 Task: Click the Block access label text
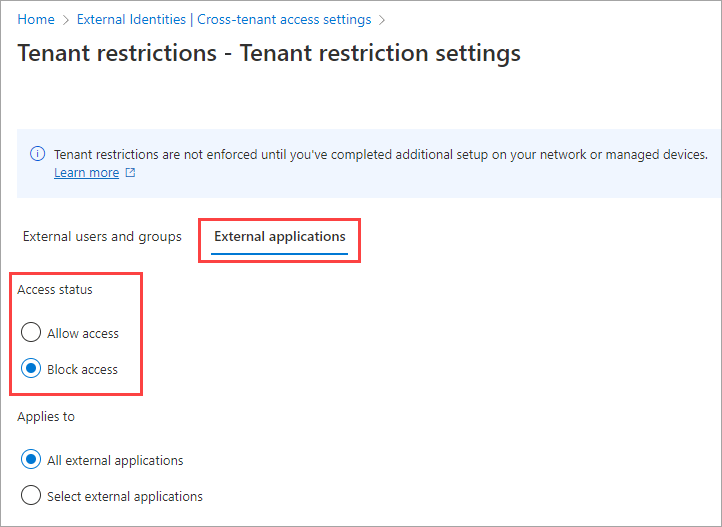point(82,369)
